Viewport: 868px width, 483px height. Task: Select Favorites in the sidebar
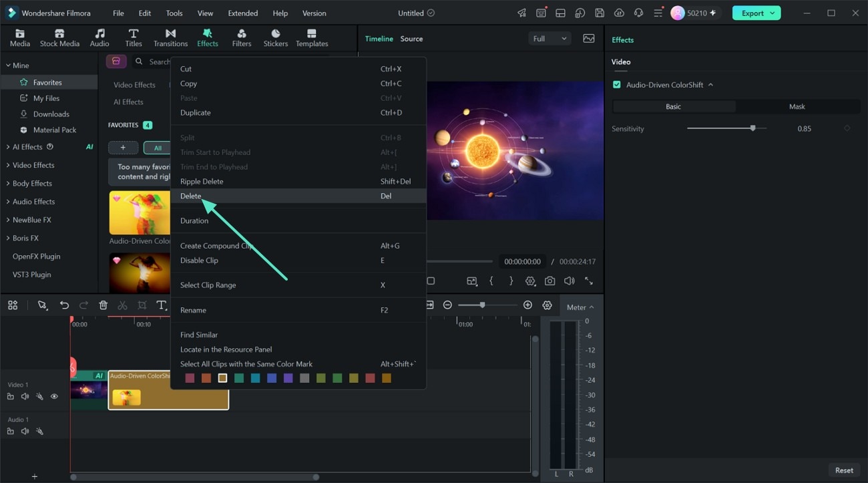click(48, 82)
